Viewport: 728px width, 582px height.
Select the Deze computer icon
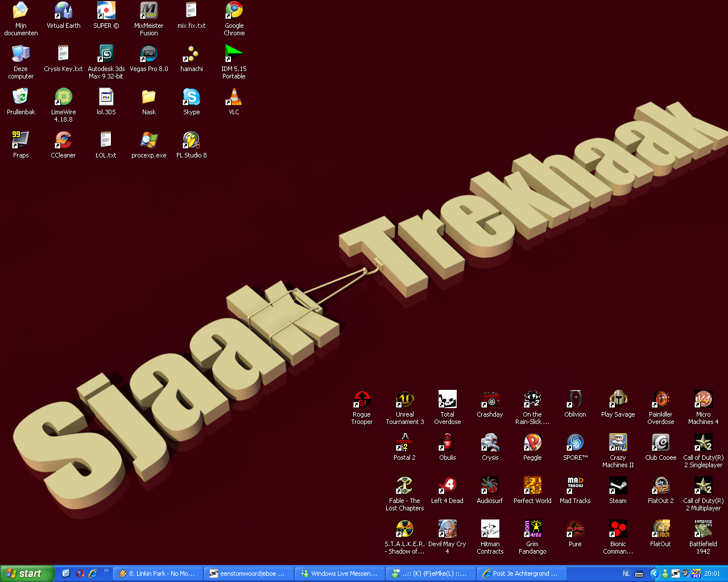pyautogui.click(x=21, y=53)
